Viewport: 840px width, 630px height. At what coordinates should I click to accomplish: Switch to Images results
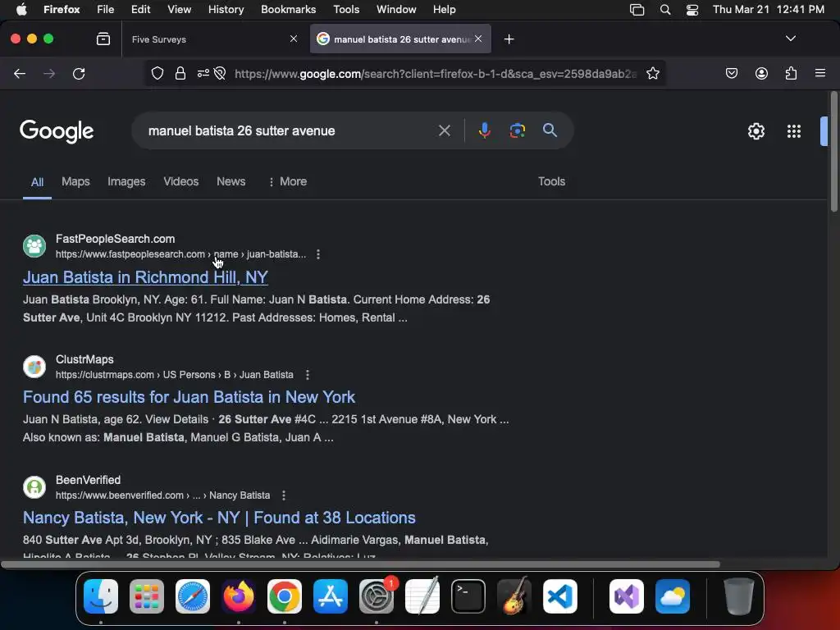point(126,181)
